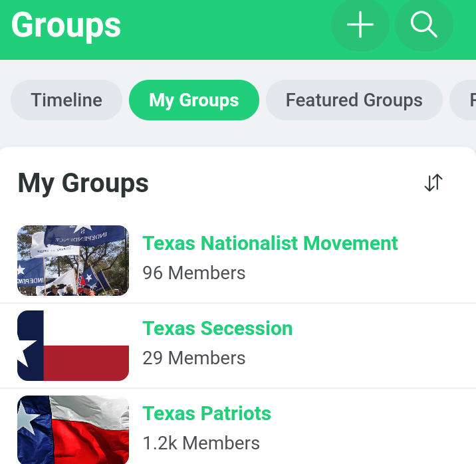Click the My Groups section heading
The width and height of the screenshot is (476, 464).
pyautogui.click(x=83, y=183)
